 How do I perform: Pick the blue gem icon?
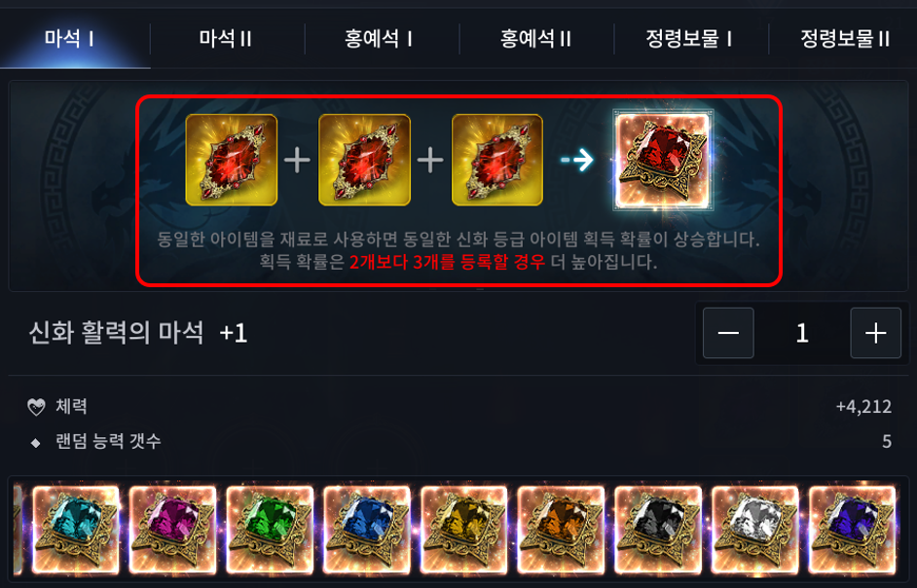click(367, 530)
